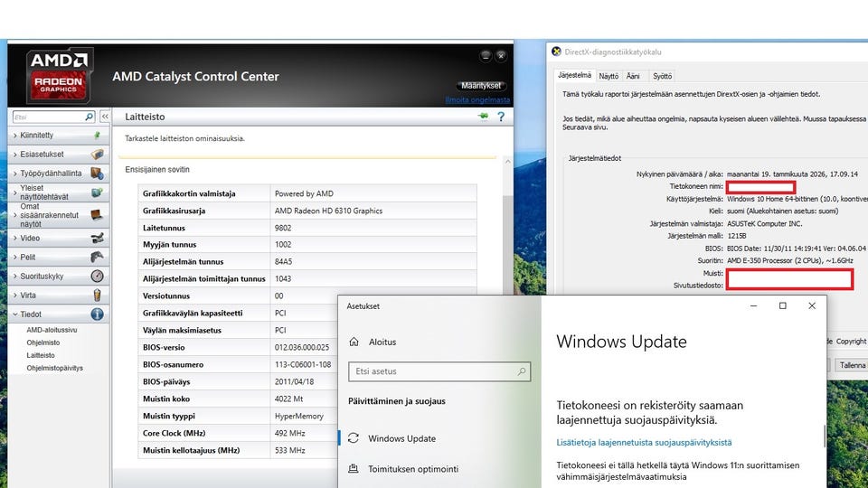Collapse the sidebar with the double-chevron button

pos(105,117)
